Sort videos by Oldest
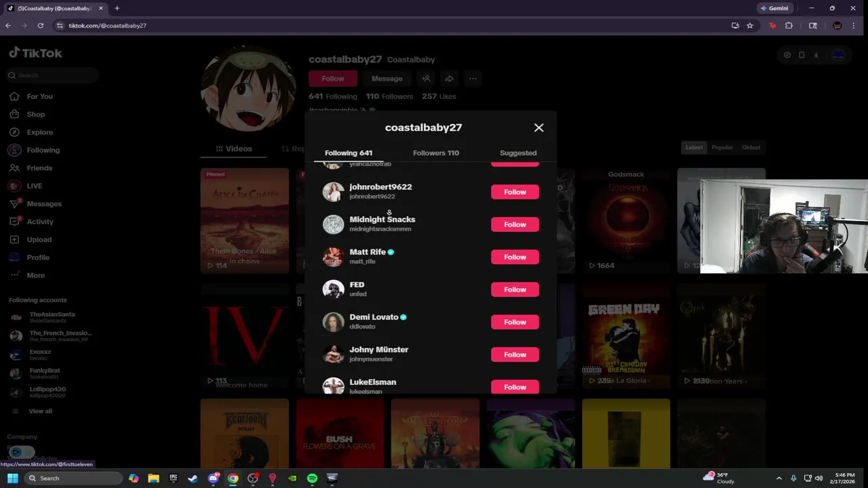 click(751, 147)
